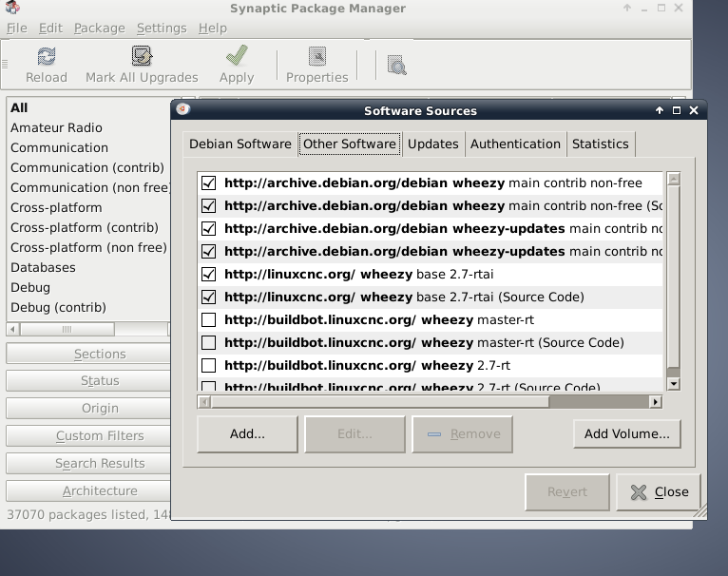Open the Edit menu

point(50,29)
